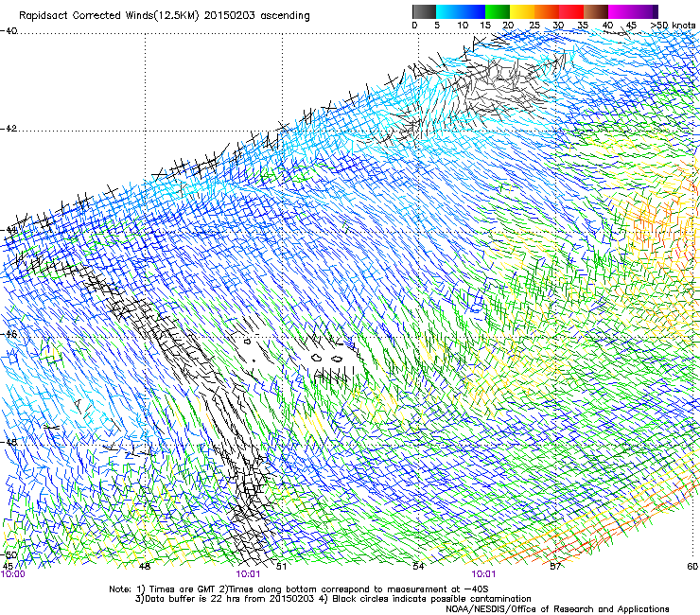Click the 'Data buffer is 22 hrs' note line

point(224,599)
